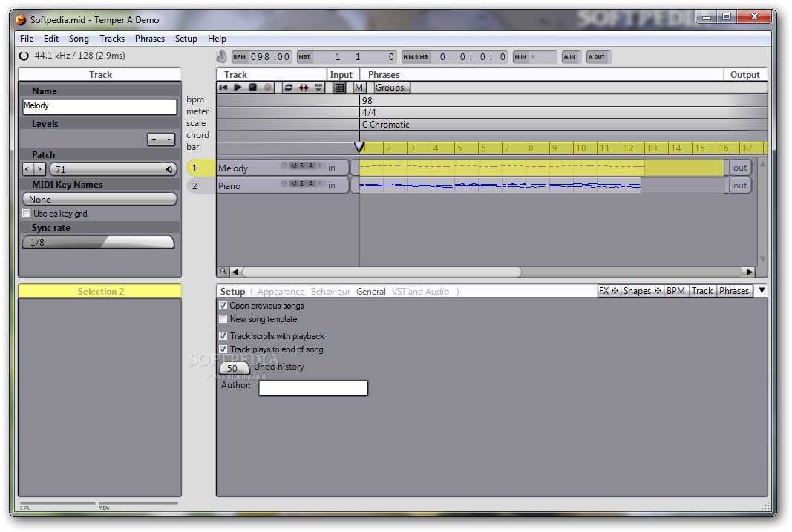This screenshot has width=792, height=532.
Task: Enable New song template checkbox
Action: [223, 319]
